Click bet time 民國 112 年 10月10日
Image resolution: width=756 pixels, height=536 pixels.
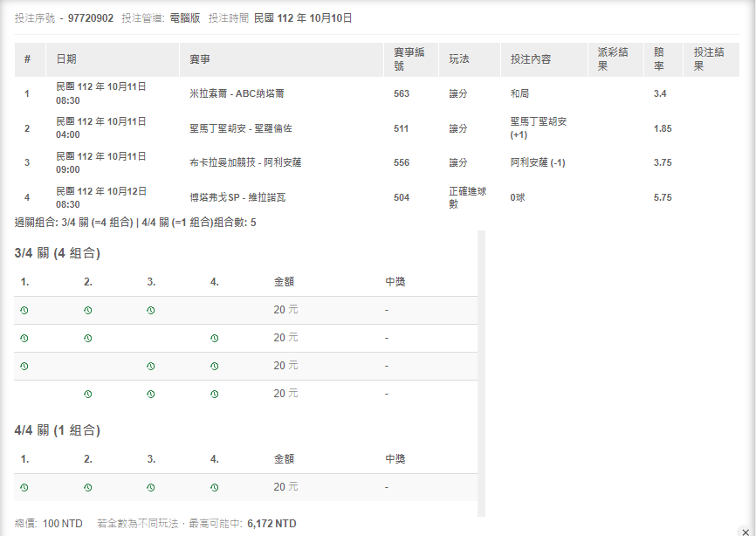click(x=303, y=18)
